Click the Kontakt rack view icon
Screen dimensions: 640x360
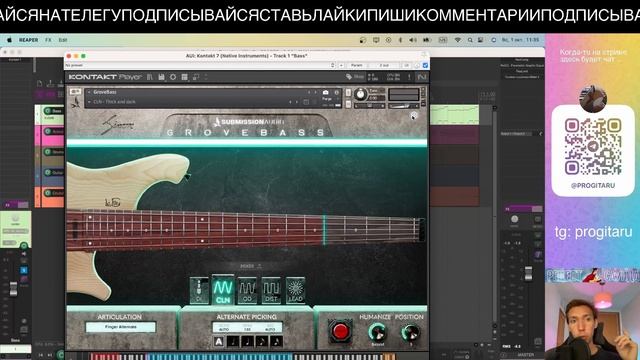pyautogui.click(x=184, y=77)
